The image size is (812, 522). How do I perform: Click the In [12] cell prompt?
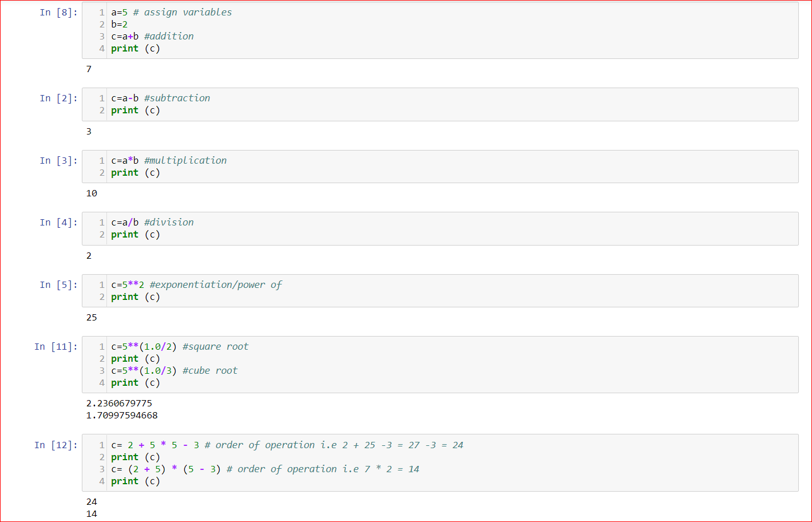click(56, 445)
